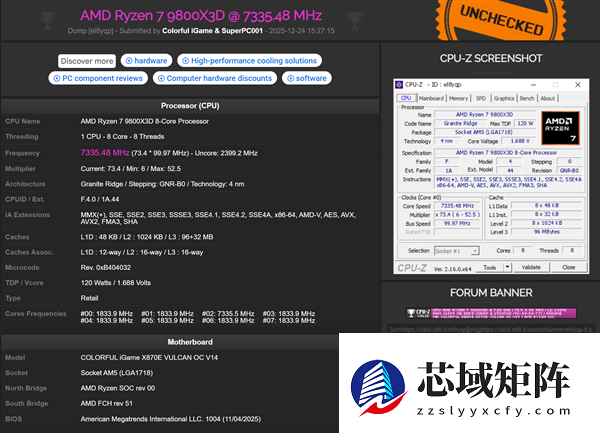The height and width of the screenshot is (433, 600).
Task: Click the Caches value L1D : 48 KB
Action: pyautogui.click(x=147, y=237)
